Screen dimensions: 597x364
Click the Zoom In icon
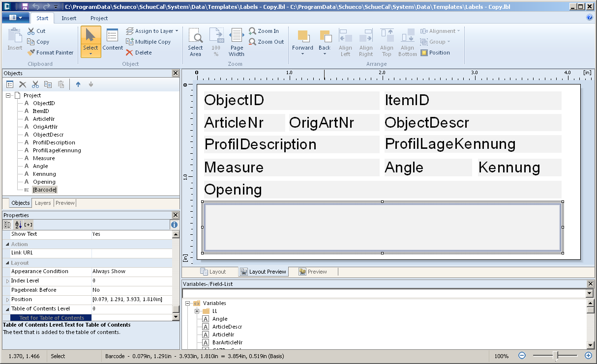click(264, 31)
